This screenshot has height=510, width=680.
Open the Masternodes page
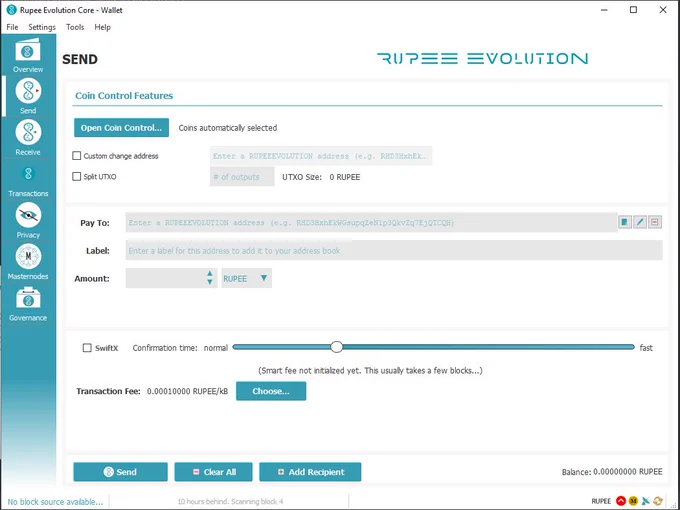(x=28, y=262)
